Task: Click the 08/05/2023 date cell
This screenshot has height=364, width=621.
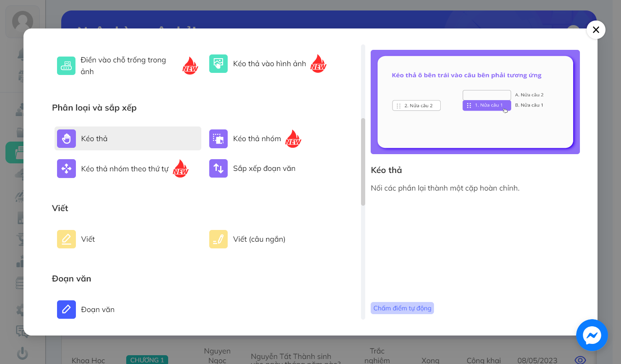Action: point(537,360)
